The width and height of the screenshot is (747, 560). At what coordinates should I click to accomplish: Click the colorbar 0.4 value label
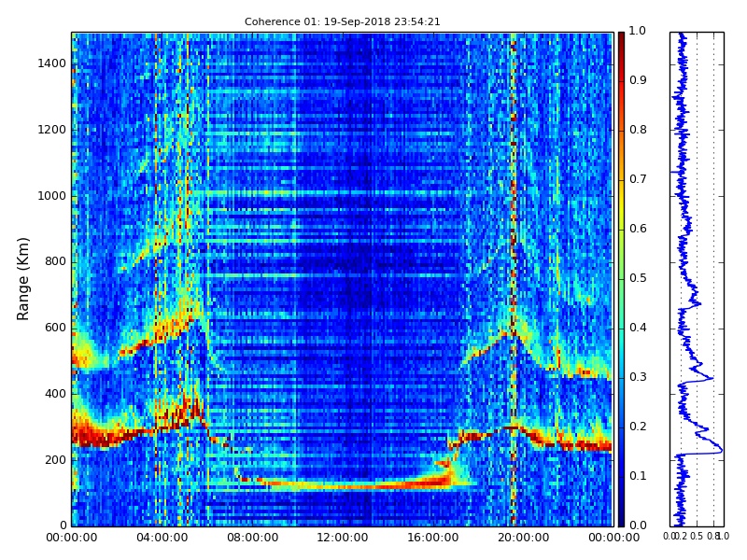click(x=638, y=328)
